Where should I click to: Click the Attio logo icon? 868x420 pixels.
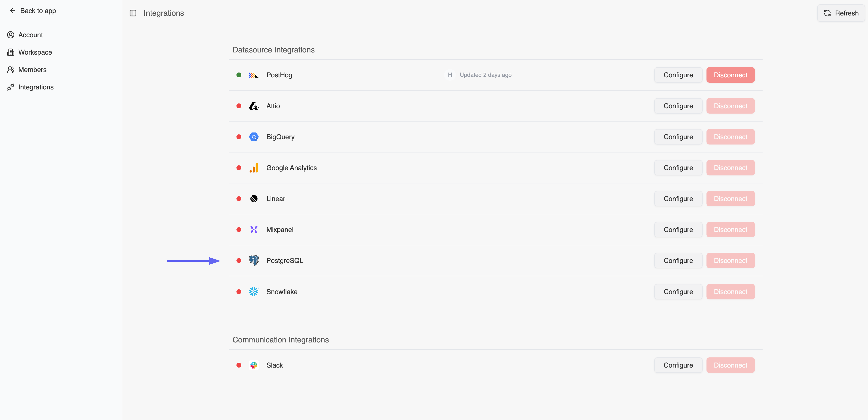click(253, 106)
